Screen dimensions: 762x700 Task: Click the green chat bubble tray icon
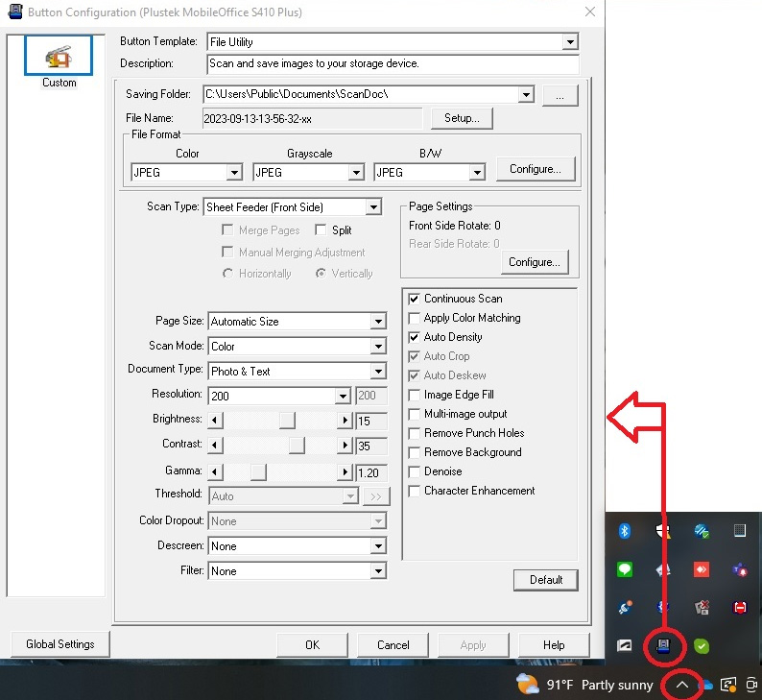624,569
